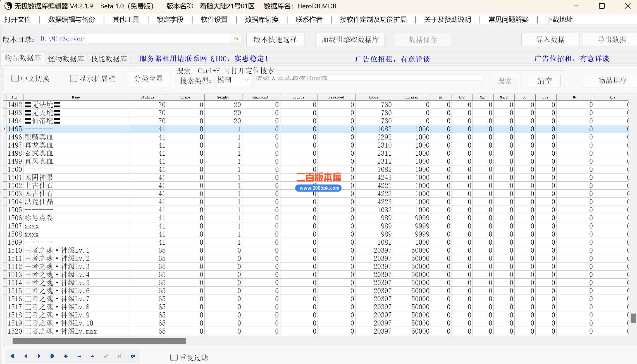Click the 下载地址 menu item
637x364 pixels.
559,20
